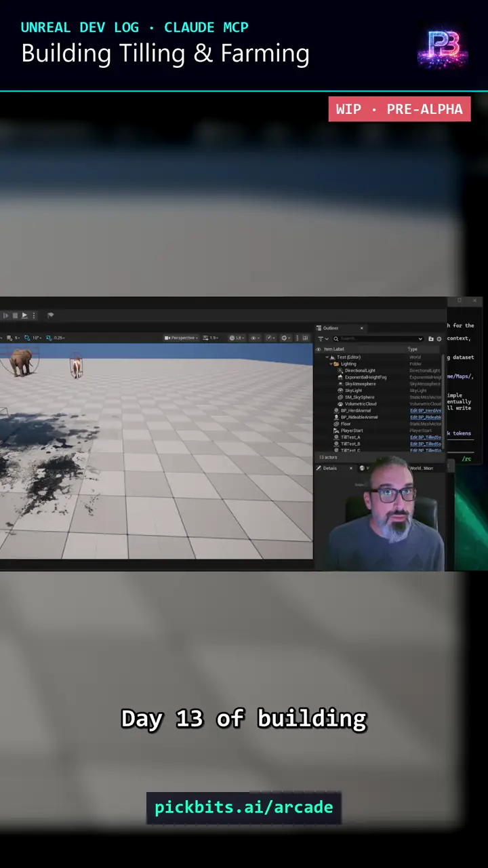Click the Outliner add folder icon
488x868 pixels.
coord(431,338)
